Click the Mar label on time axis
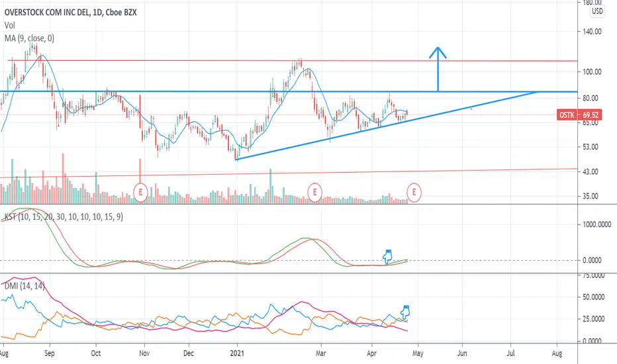The image size is (617, 364). (x=320, y=353)
